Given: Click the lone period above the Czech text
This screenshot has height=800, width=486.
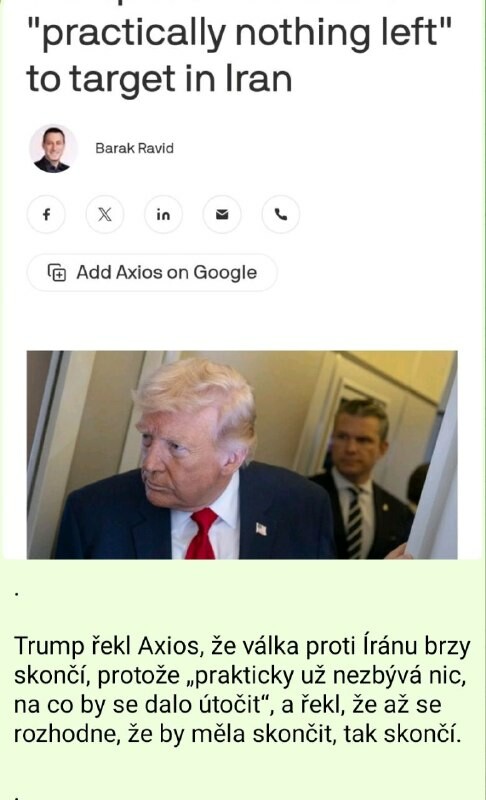Looking at the screenshot, I should (17, 595).
